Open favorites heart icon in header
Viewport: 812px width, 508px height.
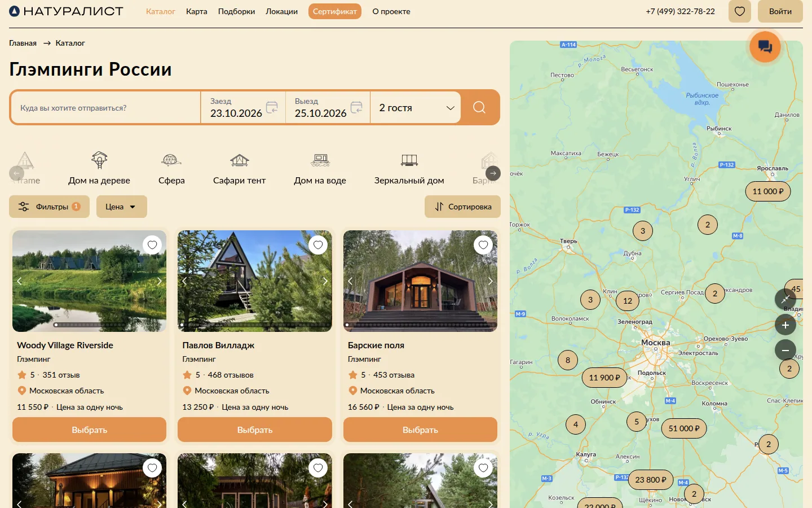pos(740,11)
